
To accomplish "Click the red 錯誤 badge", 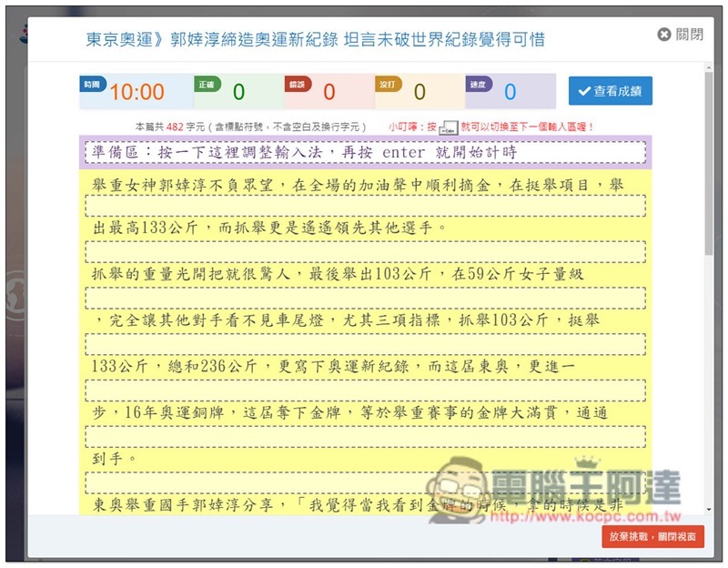I will [x=298, y=84].
